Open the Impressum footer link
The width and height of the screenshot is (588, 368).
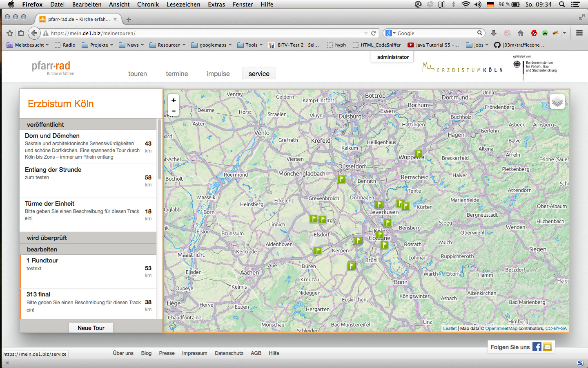[x=194, y=353]
